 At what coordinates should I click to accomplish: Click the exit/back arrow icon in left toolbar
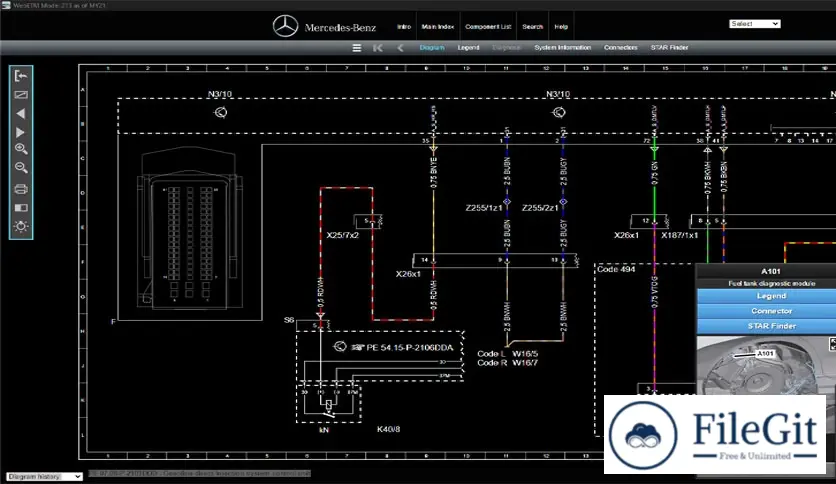pyautogui.click(x=21, y=76)
